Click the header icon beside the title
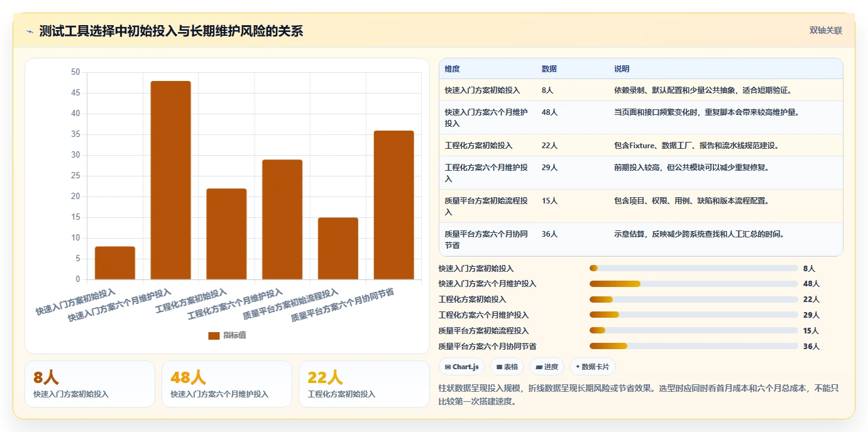868x432 pixels. point(30,31)
